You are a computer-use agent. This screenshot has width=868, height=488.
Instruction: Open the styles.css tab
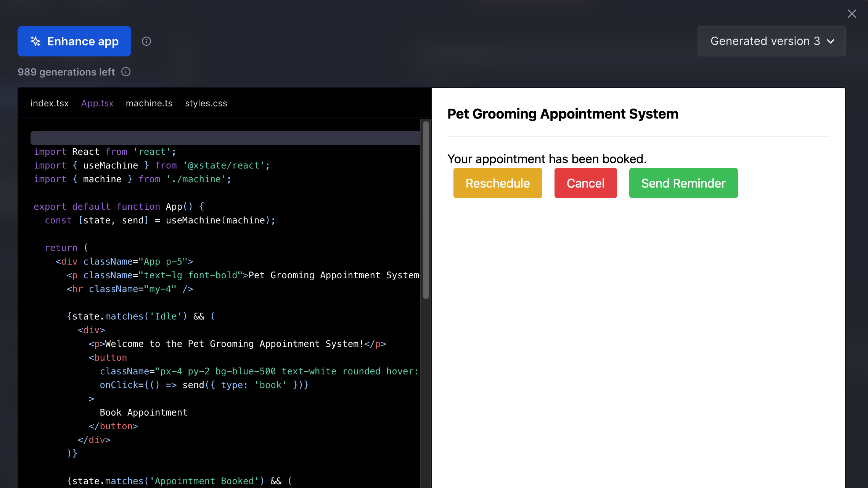[x=206, y=103]
